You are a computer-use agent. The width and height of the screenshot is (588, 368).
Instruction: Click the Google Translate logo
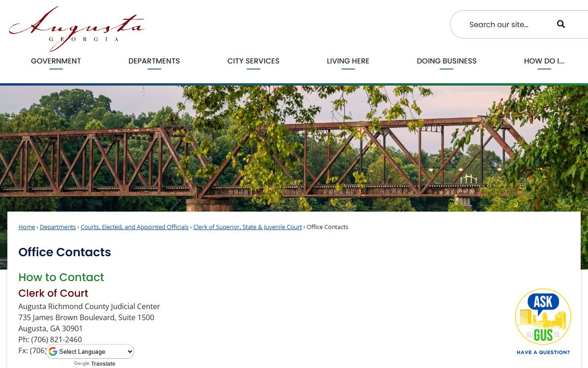pos(81,364)
